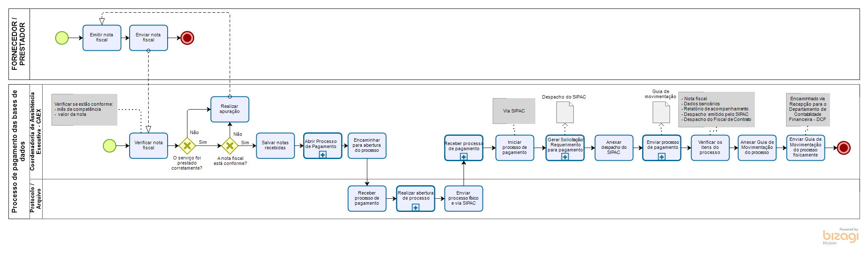Click the Despacho do SIPAC document icon
The width and height of the screenshot is (868, 258).
pos(565,113)
